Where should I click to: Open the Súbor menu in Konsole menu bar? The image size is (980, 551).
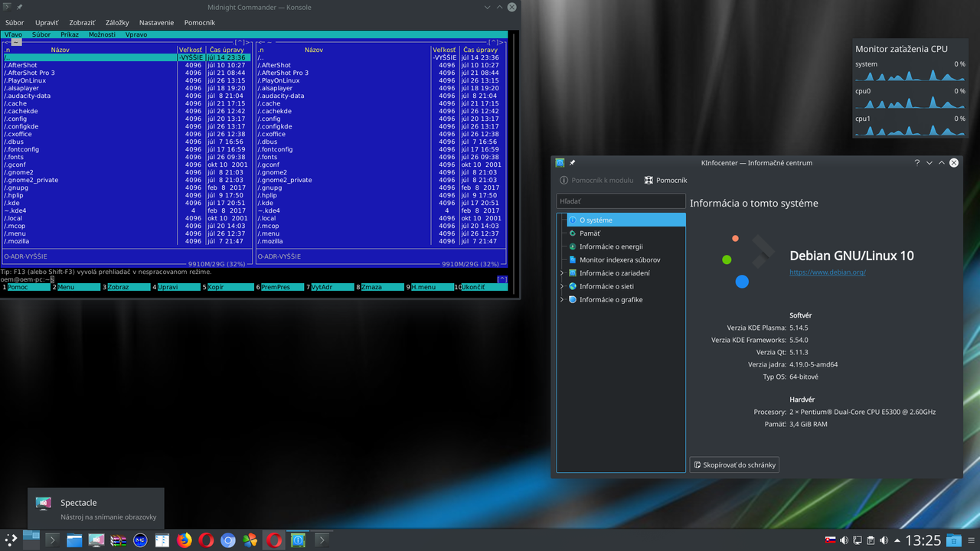click(x=15, y=23)
